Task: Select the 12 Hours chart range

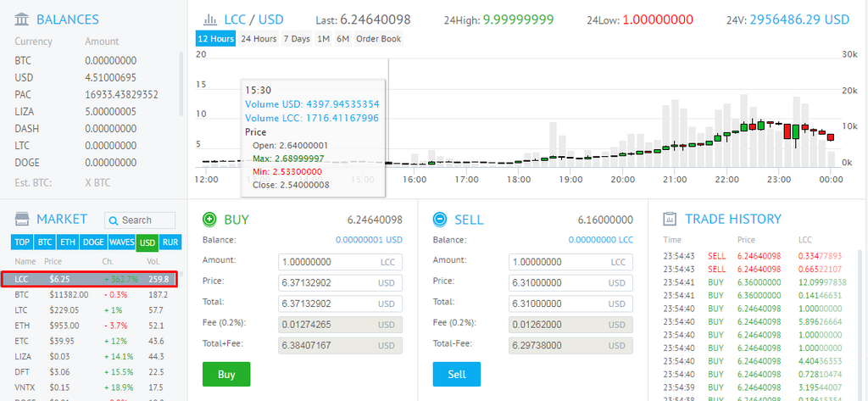Action: pyautogui.click(x=215, y=39)
